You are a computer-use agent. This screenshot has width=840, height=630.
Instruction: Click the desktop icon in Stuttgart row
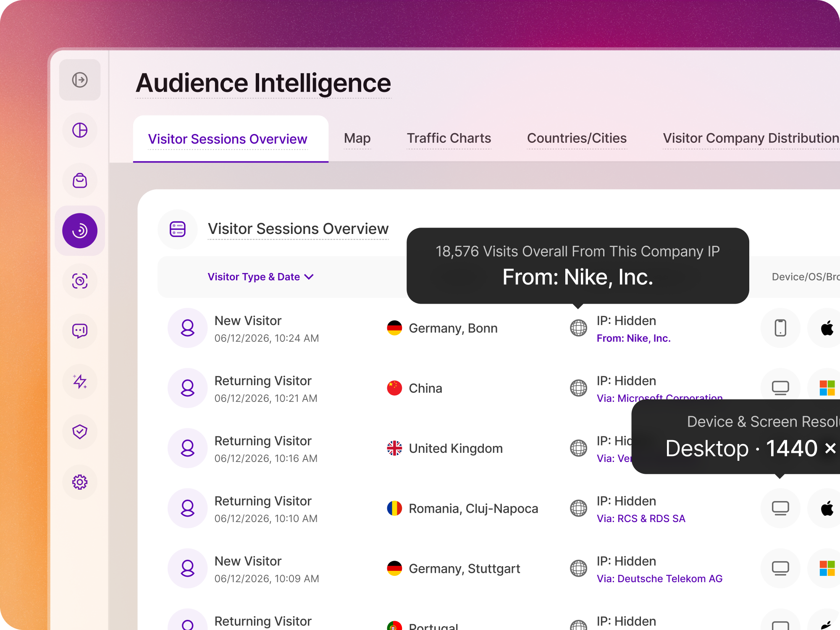[780, 568]
